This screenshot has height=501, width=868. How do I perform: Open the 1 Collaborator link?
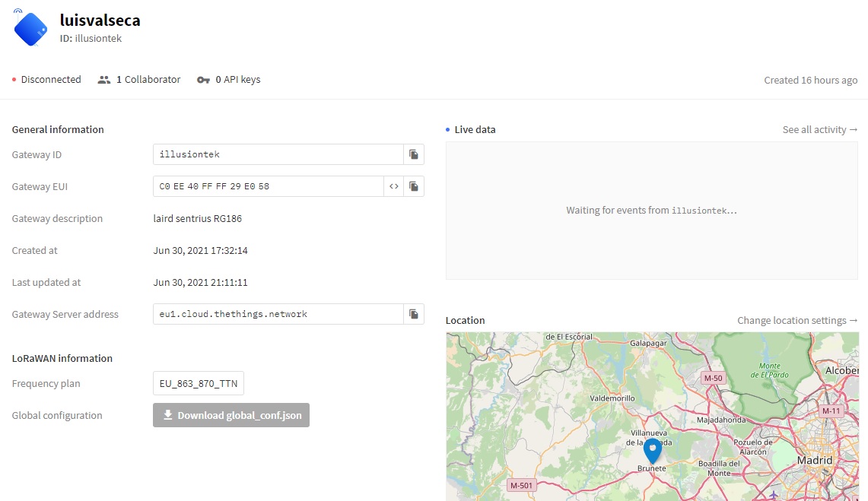(148, 80)
